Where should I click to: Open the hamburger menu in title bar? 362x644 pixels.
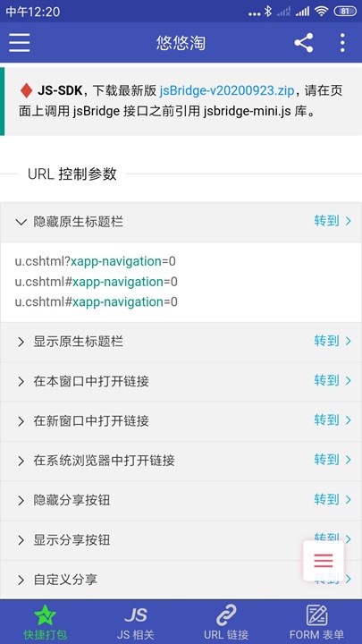(x=20, y=43)
